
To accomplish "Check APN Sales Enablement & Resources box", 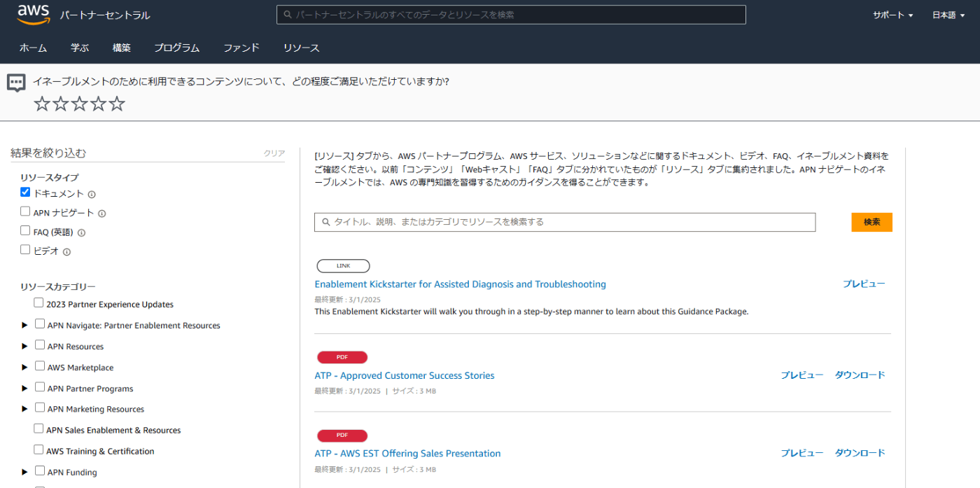I will [38, 428].
